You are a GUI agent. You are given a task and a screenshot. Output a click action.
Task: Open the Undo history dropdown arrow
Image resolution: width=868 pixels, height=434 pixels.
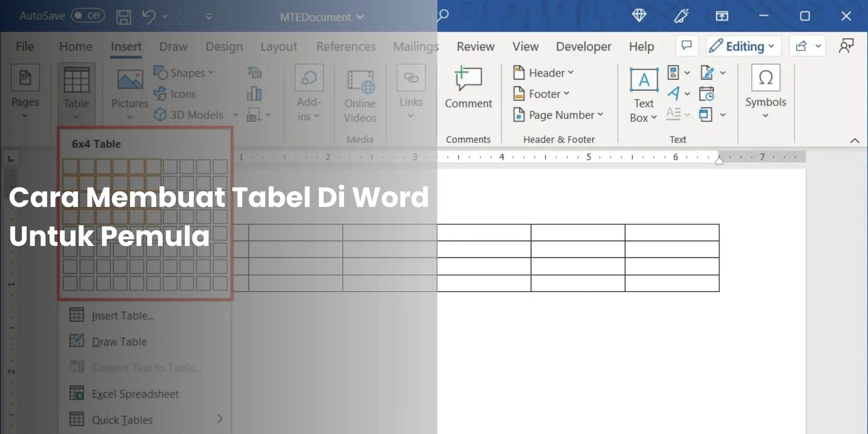tap(164, 16)
